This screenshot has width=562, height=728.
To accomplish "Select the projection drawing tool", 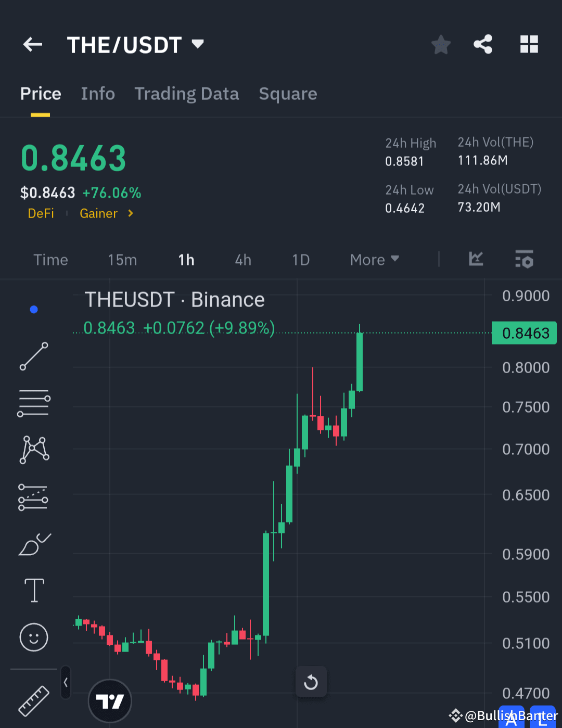I will (33, 496).
